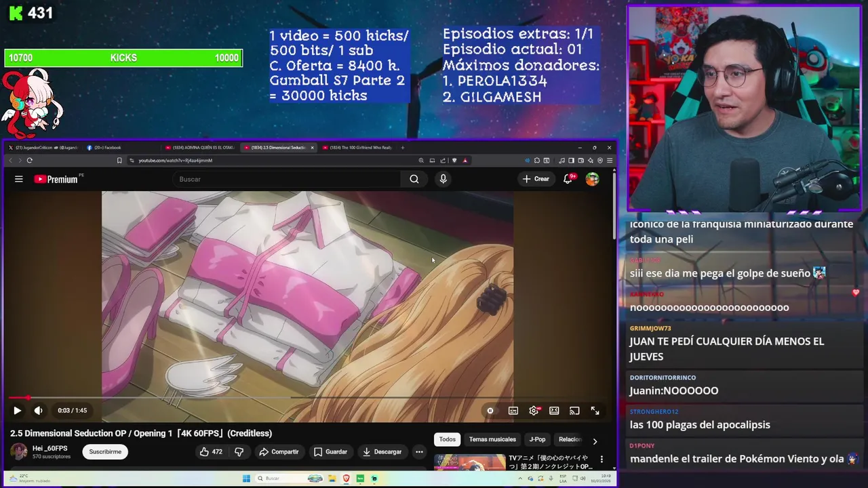Screen dimensions: 868x488
Task: Open the player settings gear
Action: (534, 410)
